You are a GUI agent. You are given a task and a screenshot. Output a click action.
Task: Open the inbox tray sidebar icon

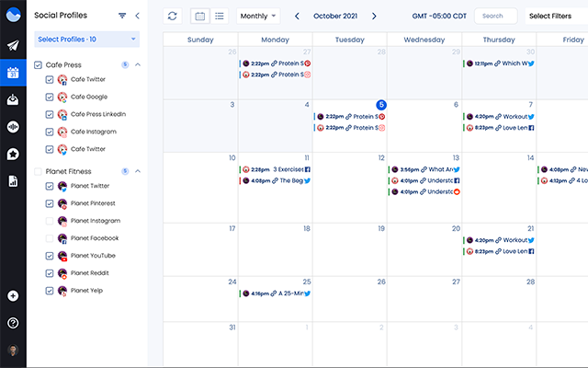13,99
